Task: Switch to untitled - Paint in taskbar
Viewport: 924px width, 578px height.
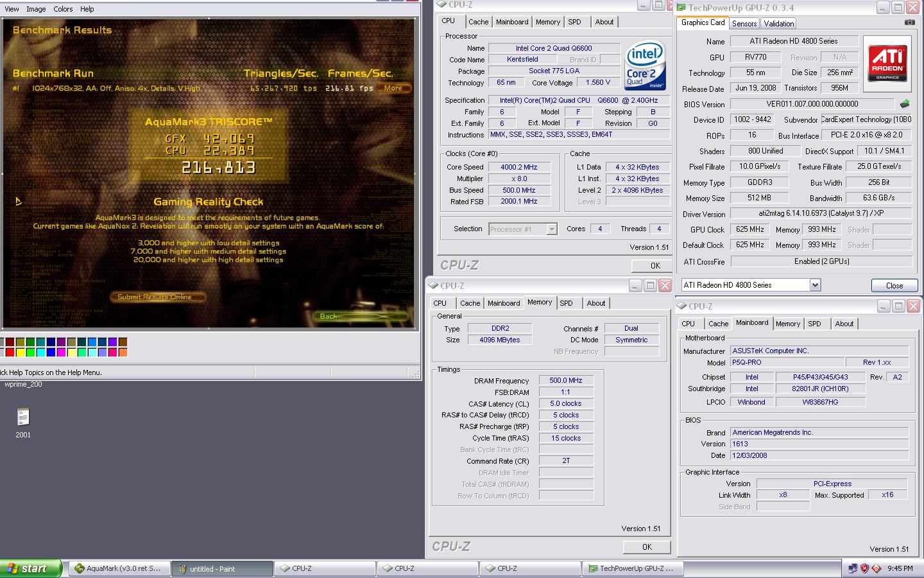Action: [222, 568]
